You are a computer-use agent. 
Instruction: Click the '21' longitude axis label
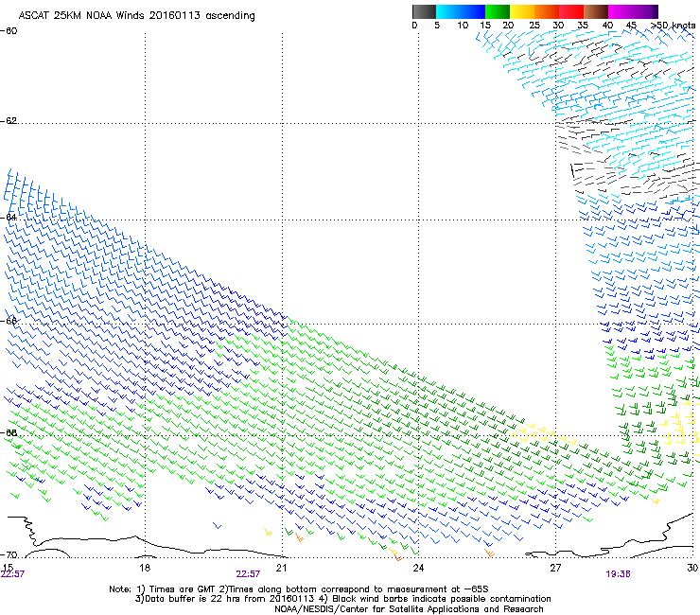click(x=281, y=568)
